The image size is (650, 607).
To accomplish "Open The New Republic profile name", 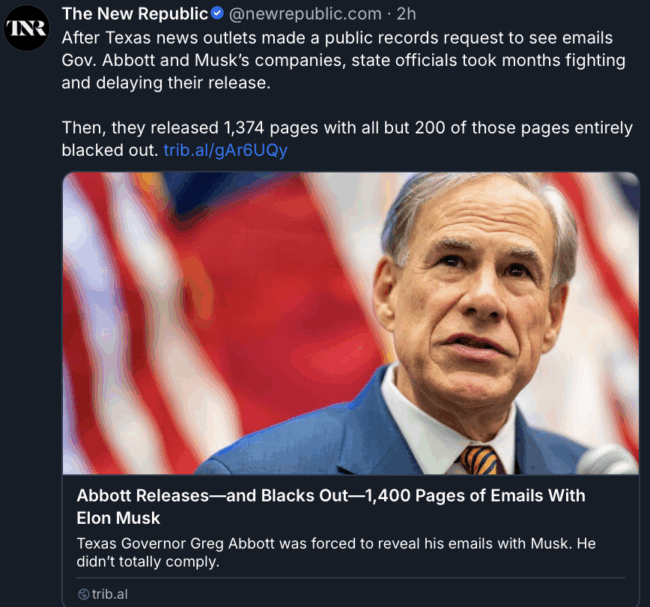I will pos(135,14).
